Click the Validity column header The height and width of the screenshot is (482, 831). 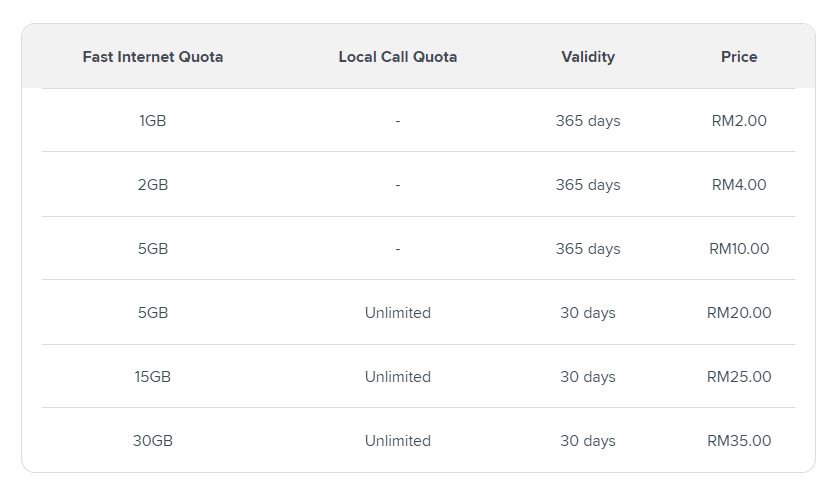[x=588, y=57]
